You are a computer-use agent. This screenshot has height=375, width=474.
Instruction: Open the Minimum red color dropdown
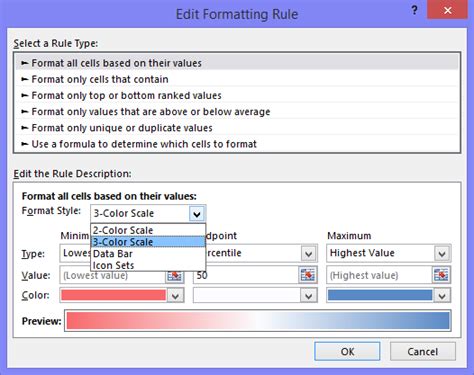point(175,296)
